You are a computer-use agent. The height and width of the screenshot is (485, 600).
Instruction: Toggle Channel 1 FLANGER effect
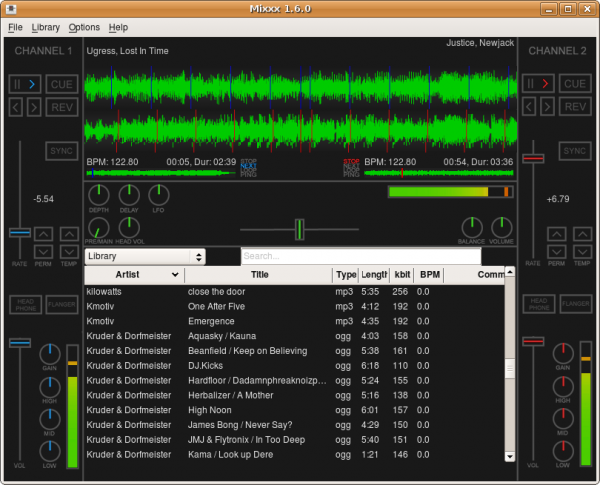point(61,304)
